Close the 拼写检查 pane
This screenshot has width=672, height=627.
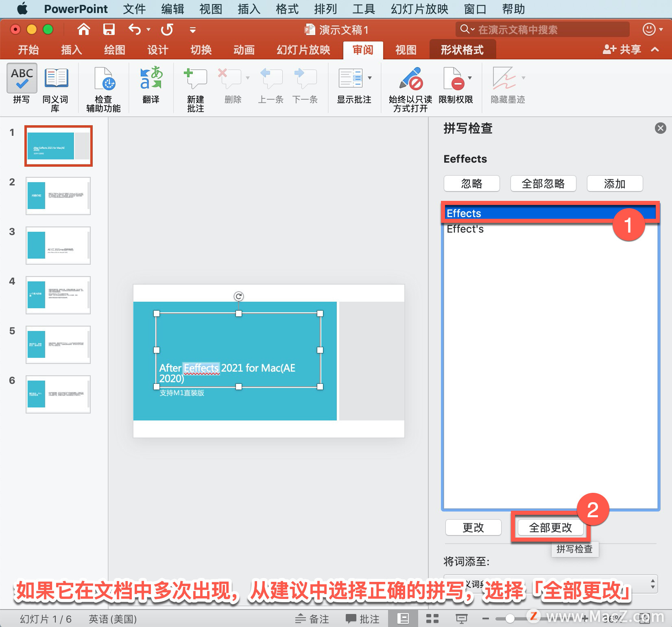[661, 128]
